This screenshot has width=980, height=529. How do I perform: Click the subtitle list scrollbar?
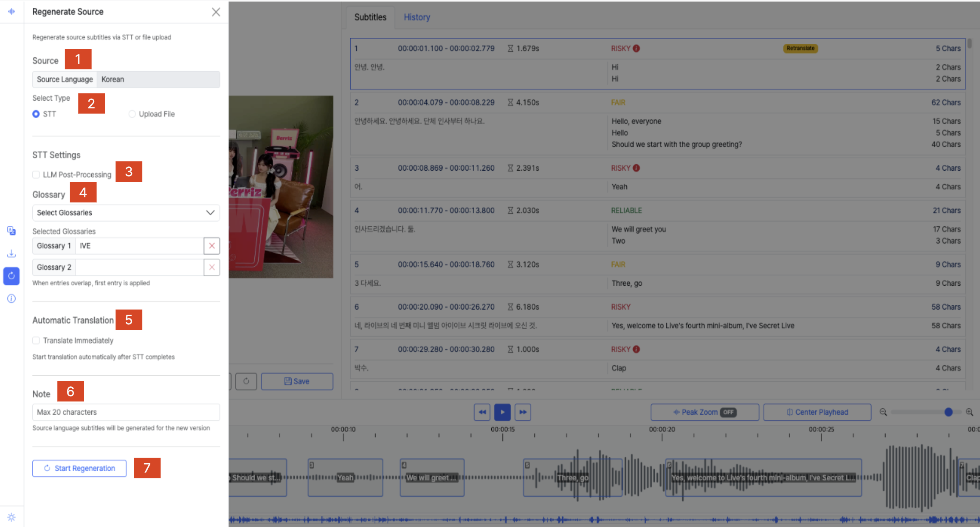(970, 44)
